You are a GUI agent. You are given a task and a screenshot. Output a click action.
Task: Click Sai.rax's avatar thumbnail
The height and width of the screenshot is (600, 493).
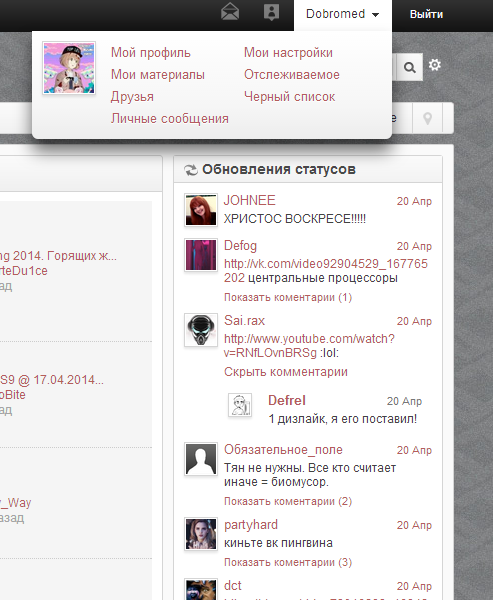[201, 330]
